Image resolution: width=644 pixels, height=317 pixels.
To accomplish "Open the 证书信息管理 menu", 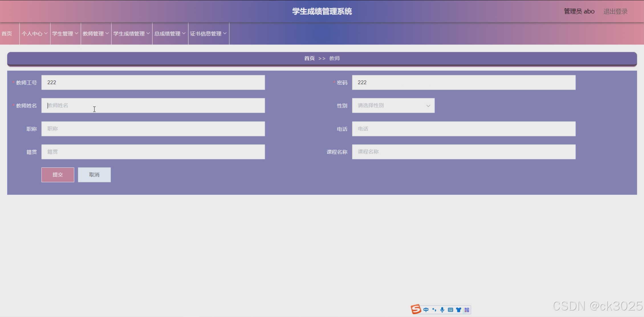I will coord(208,34).
